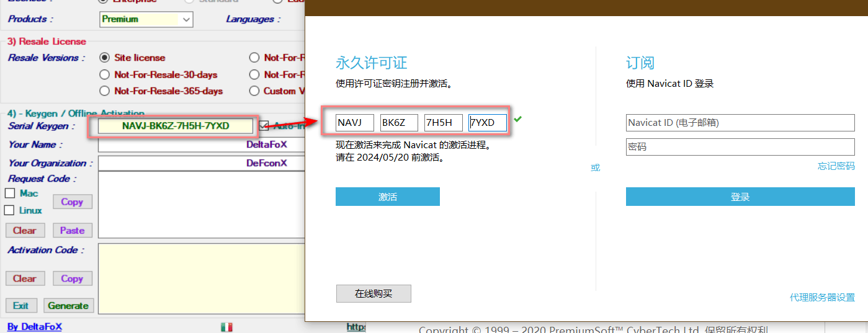The height and width of the screenshot is (333, 868).
Task: Tick the Linux checkbox
Action: [x=10, y=210]
